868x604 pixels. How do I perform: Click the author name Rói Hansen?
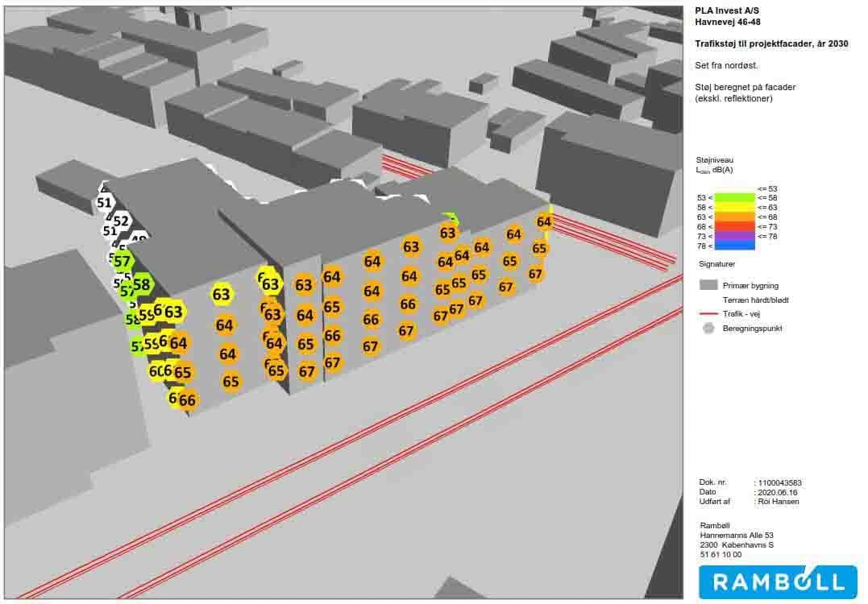coord(779,502)
